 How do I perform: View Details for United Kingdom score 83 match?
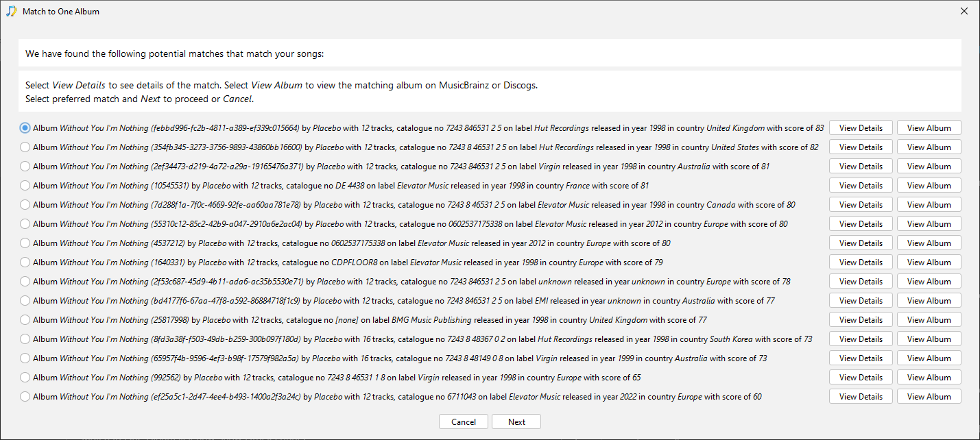[861, 128]
